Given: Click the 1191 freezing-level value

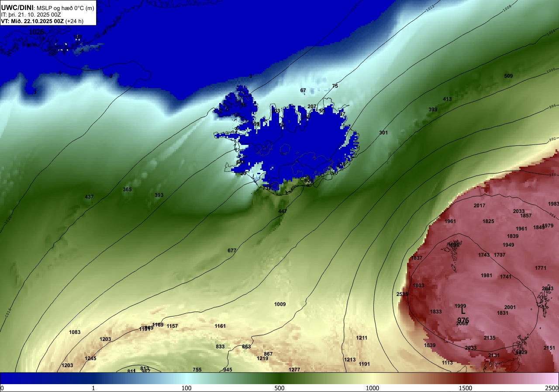Looking at the screenshot, I should [364, 364].
